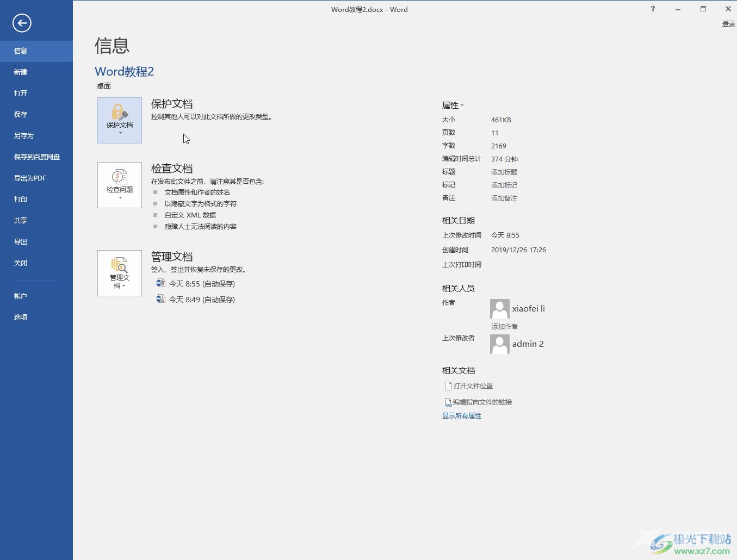The width and height of the screenshot is (737, 560).
Task: Click the 桌面 file location text
Action: [104, 86]
